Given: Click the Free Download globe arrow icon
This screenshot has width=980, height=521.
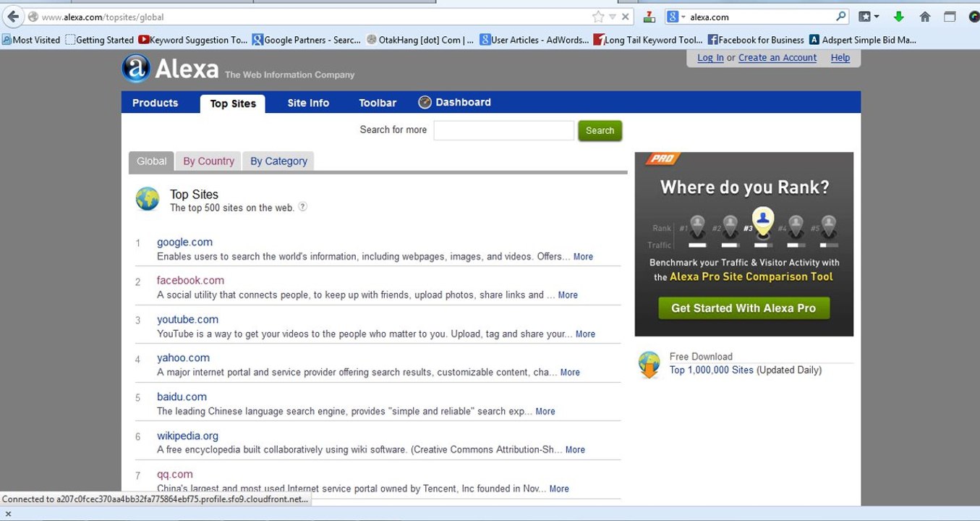Looking at the screenshot, I should (x=649, y=365).
